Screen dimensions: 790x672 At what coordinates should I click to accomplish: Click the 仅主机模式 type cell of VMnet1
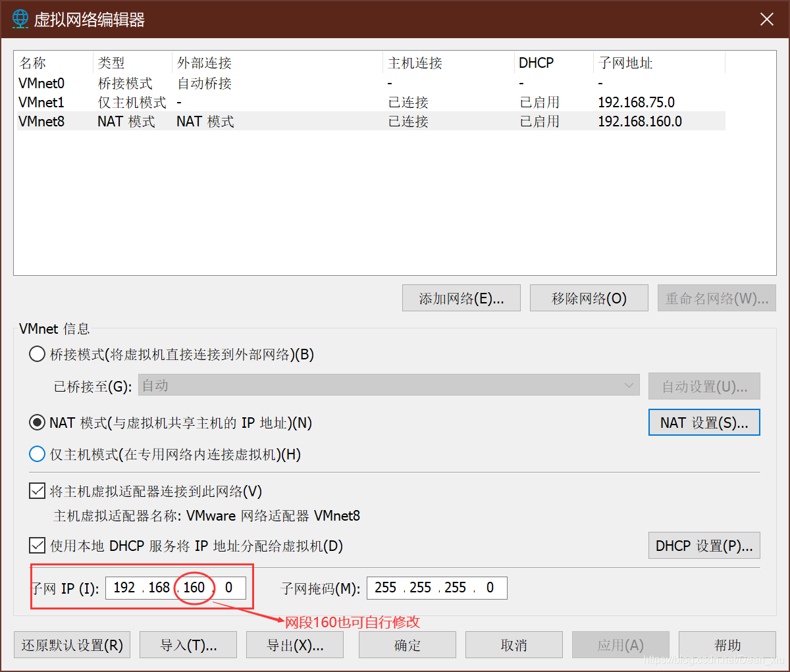132,102
